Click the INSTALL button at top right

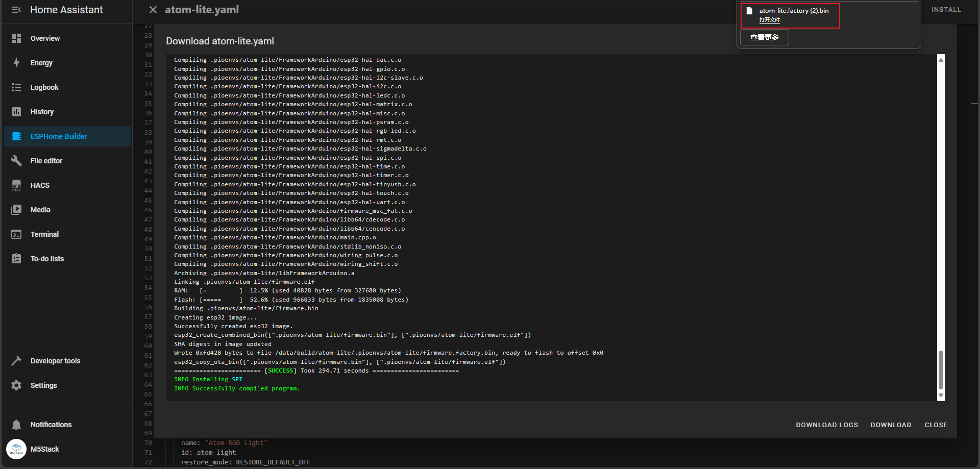coord(946,10)
